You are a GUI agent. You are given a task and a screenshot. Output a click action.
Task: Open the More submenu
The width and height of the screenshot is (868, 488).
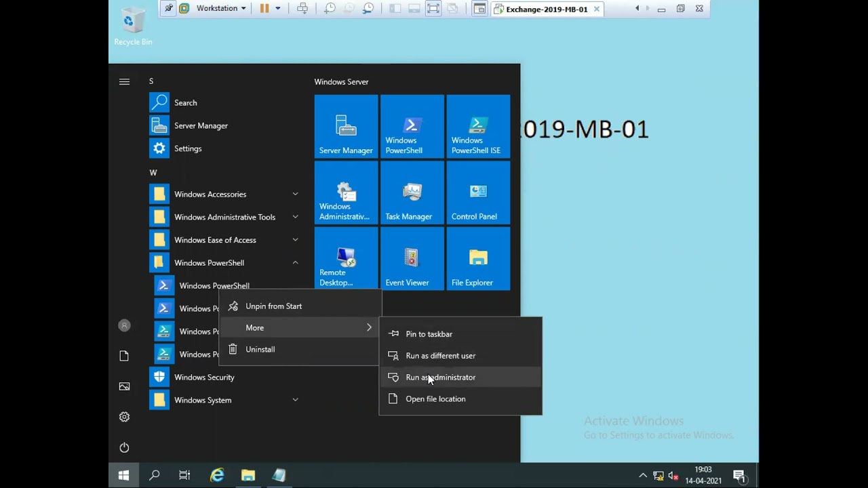tap(300, 328)
